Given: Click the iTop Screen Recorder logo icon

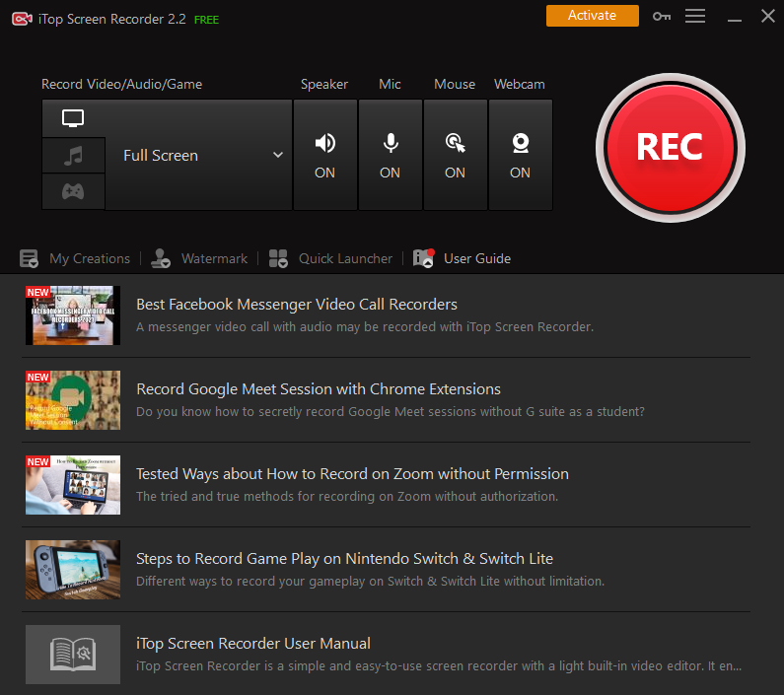Looking at the screenshot, I should (x=21, y=18).
